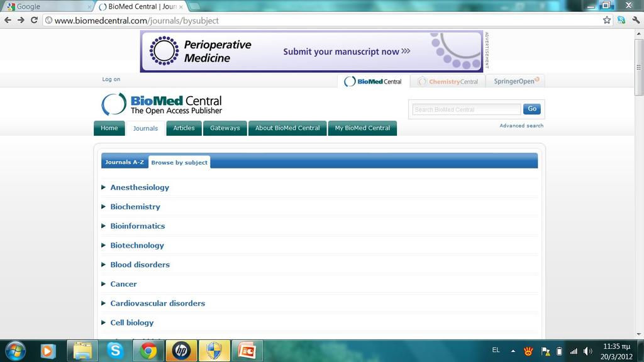644x362 pixels.
Task: Open Windows Explorer folder icon in taskbar
Action: (x=82, y=351)
